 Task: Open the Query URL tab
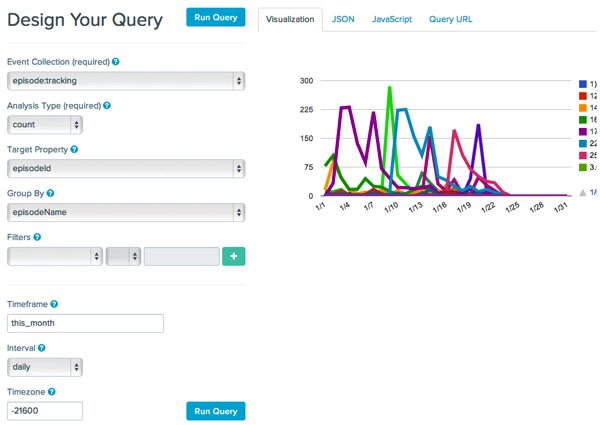pyautogui.click(x=451, y=19)
